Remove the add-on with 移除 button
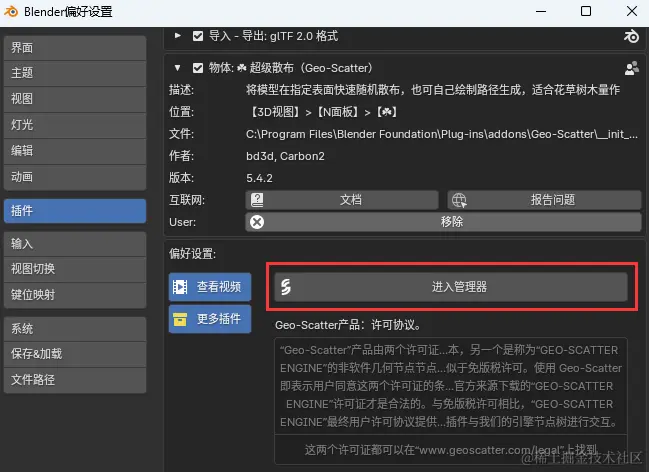Viewport: 649px width, 472px height. tap(443, 222)
